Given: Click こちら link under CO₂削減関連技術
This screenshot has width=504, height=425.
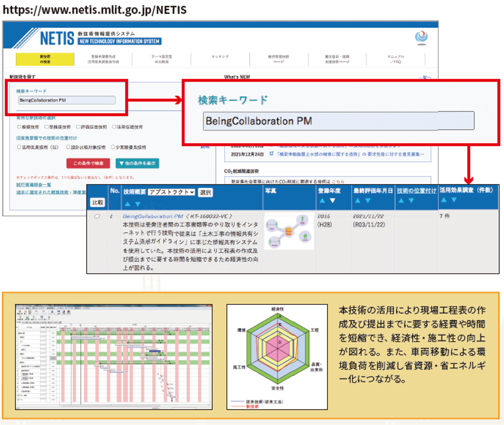Looking at the screenshot, I should point(338,181).
